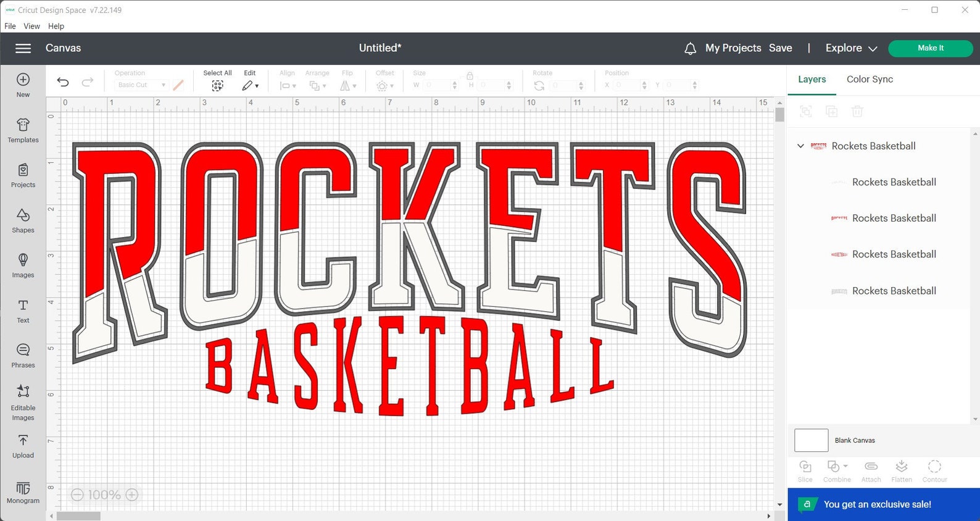Screen dimensions: 980x521
Task: Select the layer with red ROCKETS thumbnail
Action: tap(883, 219)
